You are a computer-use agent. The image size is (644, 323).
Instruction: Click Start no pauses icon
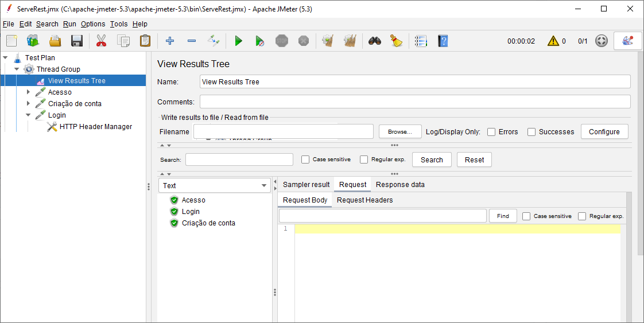click(259, 41)
